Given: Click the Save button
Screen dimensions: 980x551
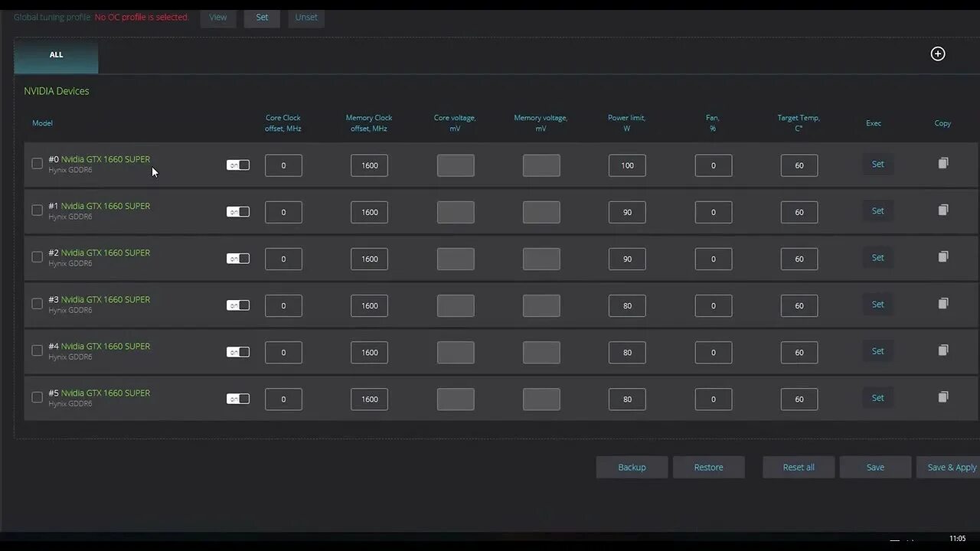Looking at the screenshot, I should click(x=875, y=468).
